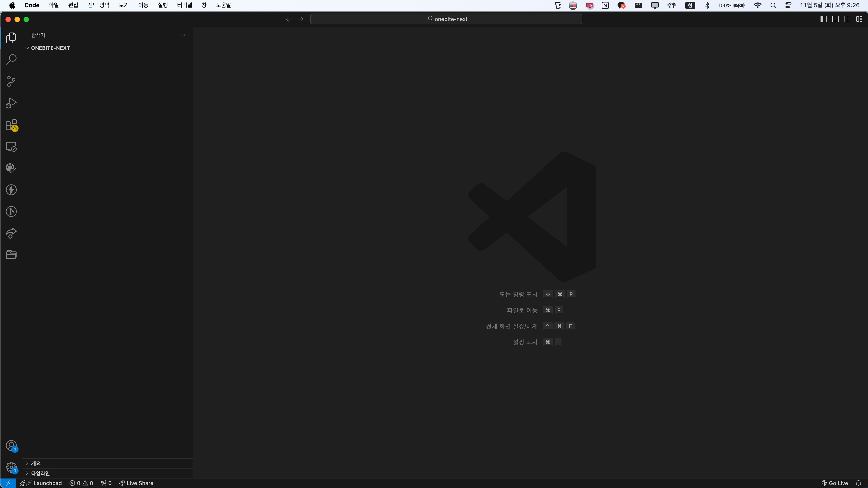
Task: Open the Thunder Client lightning bolt icon
Action: point(11,190)
